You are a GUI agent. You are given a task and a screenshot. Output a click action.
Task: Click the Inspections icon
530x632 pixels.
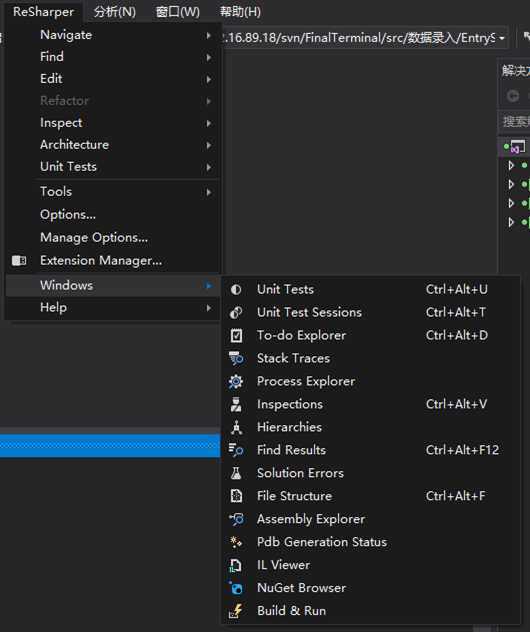(236, 404)
